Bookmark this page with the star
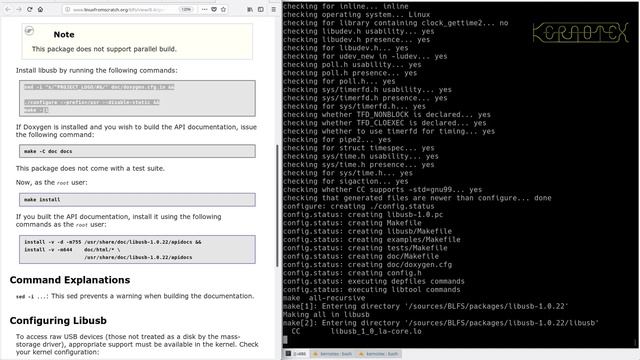The height and width of the screenshot is (360, 640). [223, 9]
